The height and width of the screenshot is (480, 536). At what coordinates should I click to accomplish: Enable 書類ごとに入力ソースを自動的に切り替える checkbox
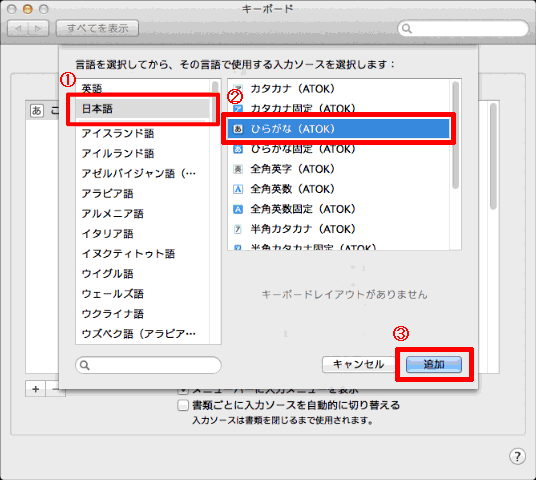(183, 405)
